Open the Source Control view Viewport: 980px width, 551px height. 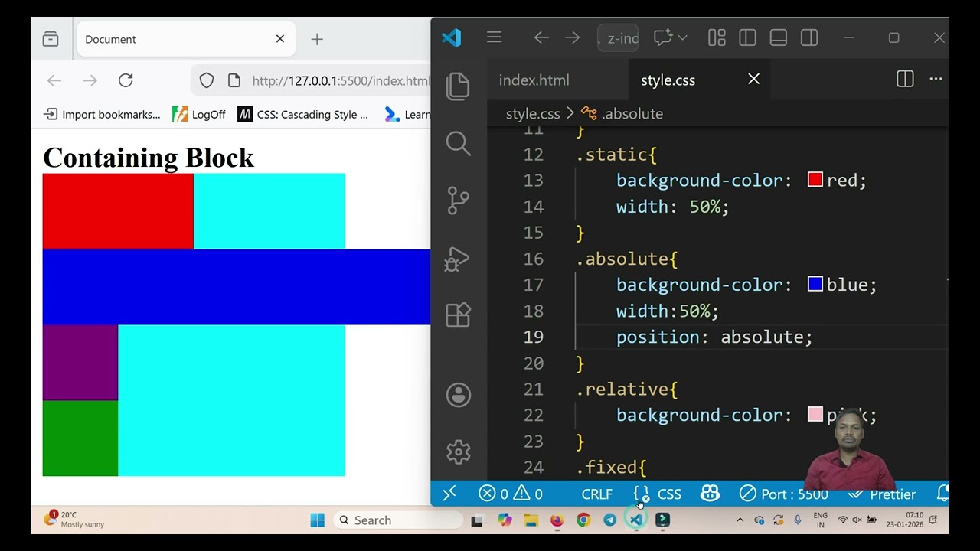458,201
